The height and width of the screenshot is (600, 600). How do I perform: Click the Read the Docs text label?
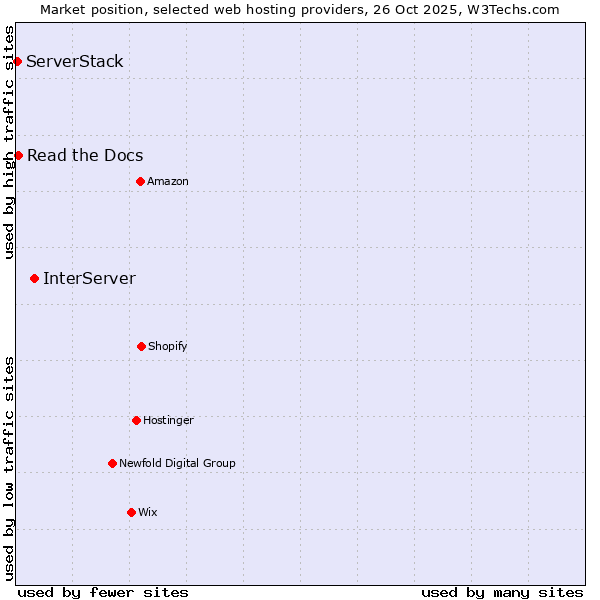[85, 155]
